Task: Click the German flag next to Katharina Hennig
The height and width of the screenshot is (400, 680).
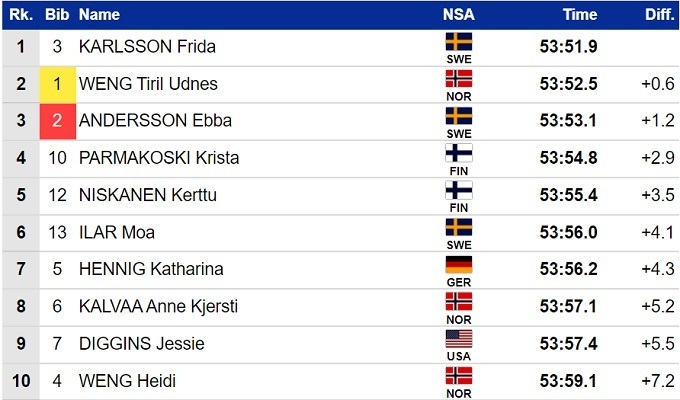Action: 459,265
